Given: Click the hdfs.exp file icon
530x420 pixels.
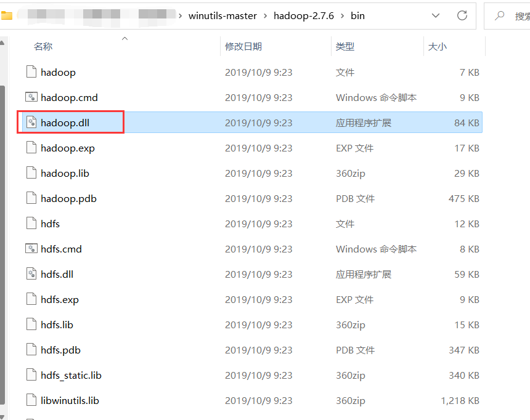Looking at the screenshot, I should (31, 299).
